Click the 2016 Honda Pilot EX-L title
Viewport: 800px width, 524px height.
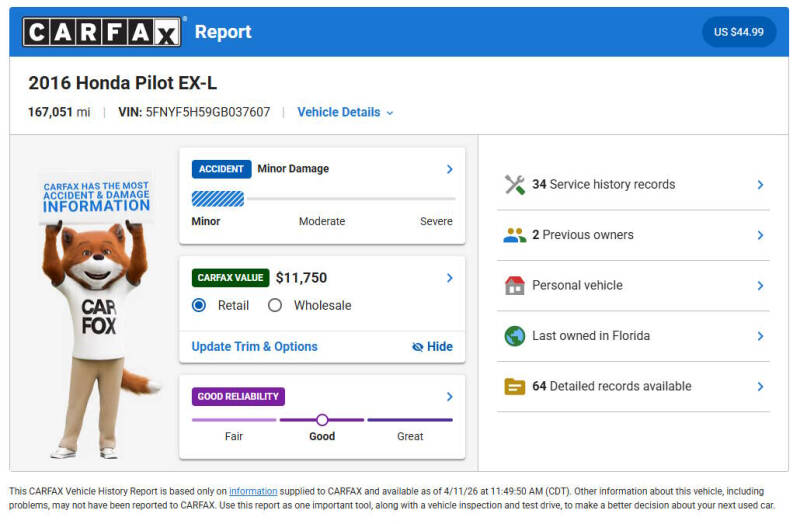point(122,83)
